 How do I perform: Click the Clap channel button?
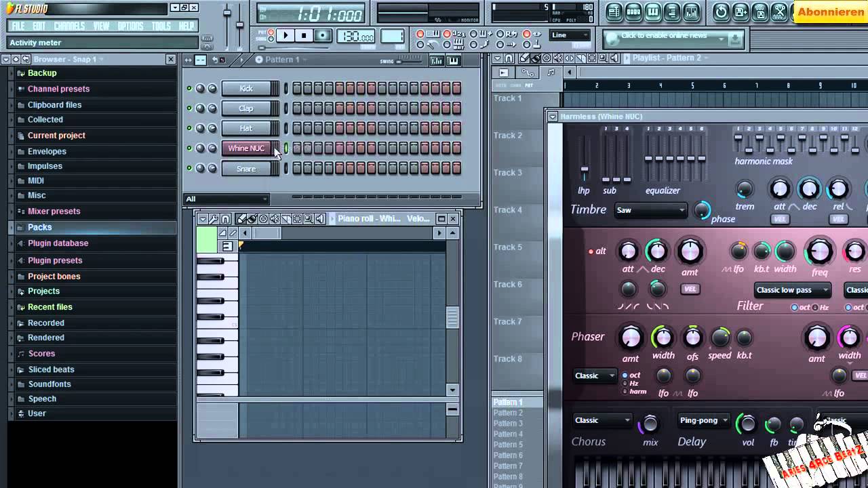tap(246, 108)
